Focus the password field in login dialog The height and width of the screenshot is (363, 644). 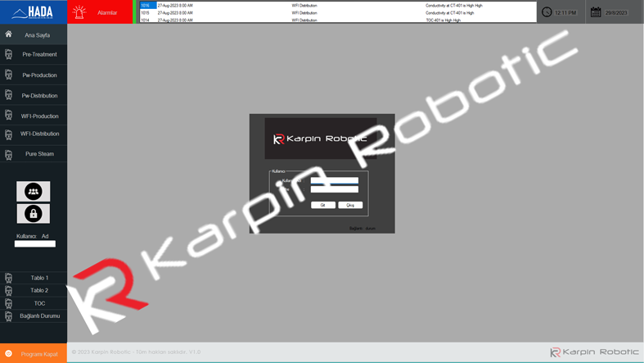335,189
